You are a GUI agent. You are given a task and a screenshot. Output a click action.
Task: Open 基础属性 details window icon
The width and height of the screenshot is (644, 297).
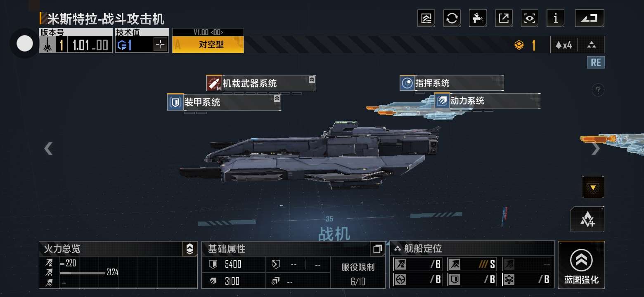[377, 249]
